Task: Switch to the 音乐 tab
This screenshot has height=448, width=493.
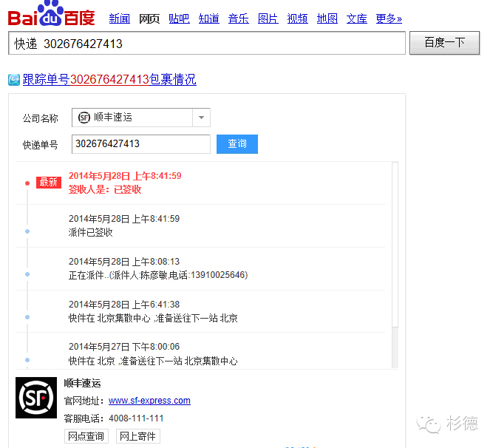Action: click(238, 18)
